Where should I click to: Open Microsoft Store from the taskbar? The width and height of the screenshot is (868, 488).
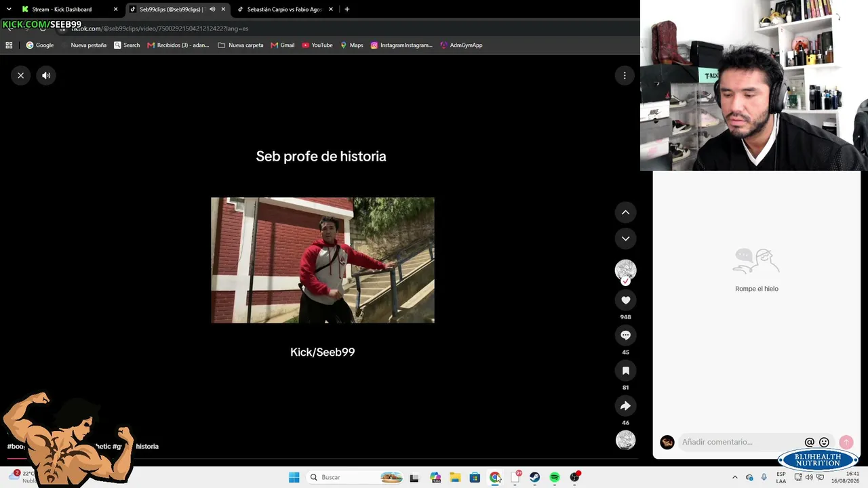[475, 477]
